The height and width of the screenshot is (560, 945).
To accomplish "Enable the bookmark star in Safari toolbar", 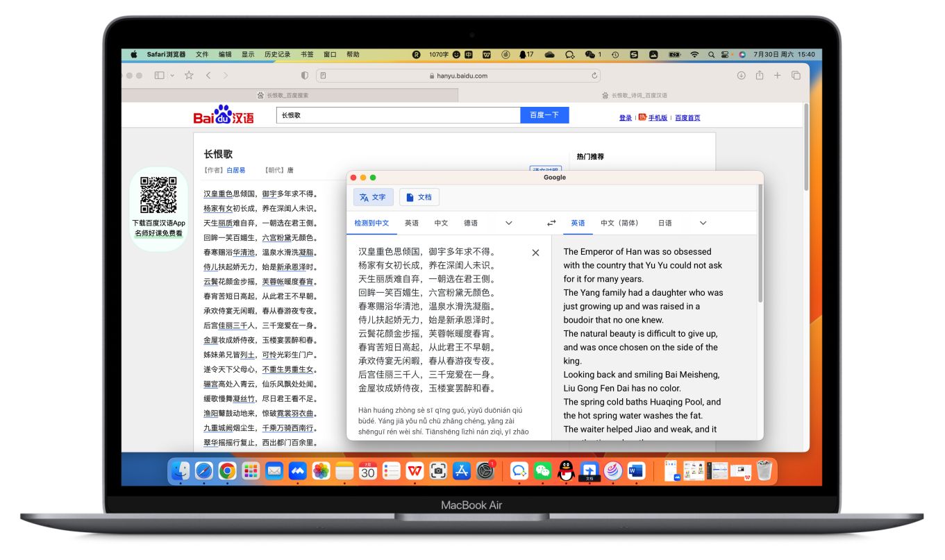I will click(187, 75).
